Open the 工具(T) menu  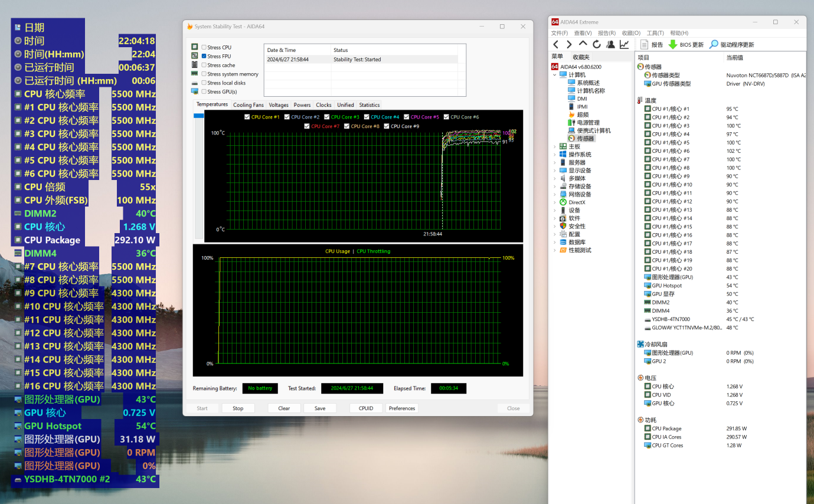click(x=655, y=33)
